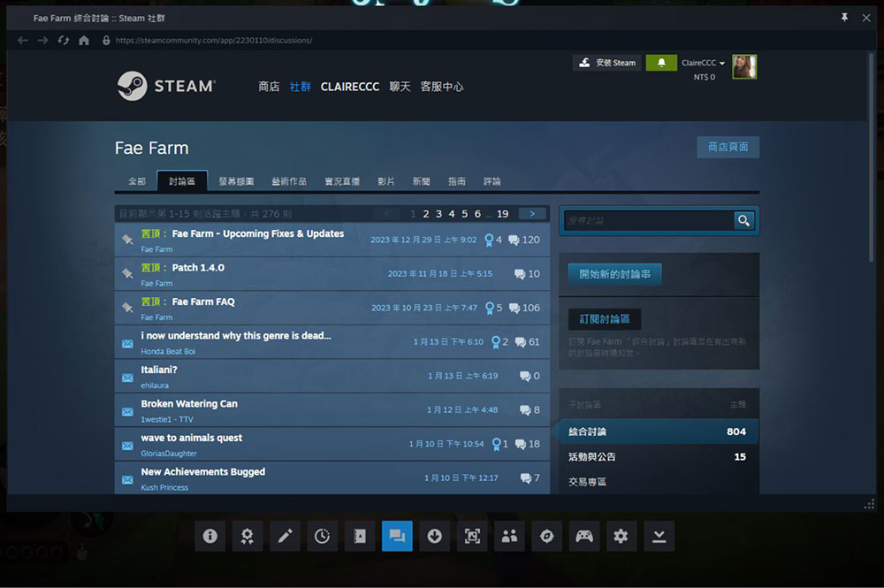Image resolution: width=884 pixels, height=588 pixels.
Task: Open the playtime clock icon
Action: pyautogui.click(x=322, y=536)
